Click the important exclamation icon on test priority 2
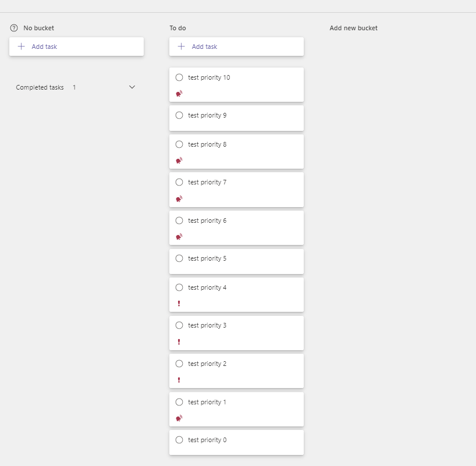Image resolution: width=476 pixels, height=466 pixels. click(x=179, y=380)
